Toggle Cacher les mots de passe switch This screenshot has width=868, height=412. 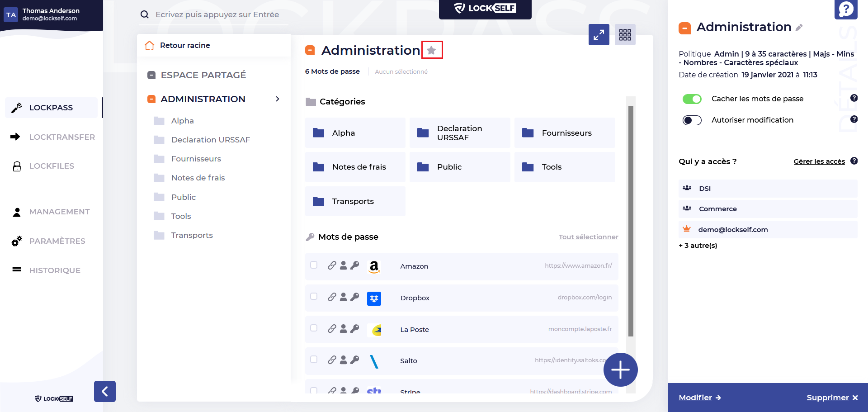(x=692, y=99)
